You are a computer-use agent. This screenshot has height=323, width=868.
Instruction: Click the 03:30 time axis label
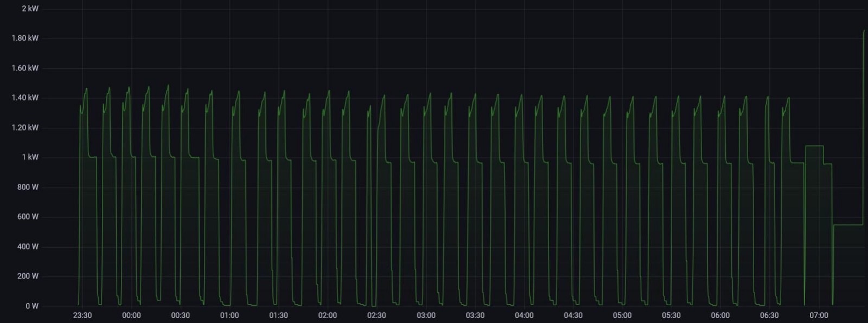click(x=475, y=315)
